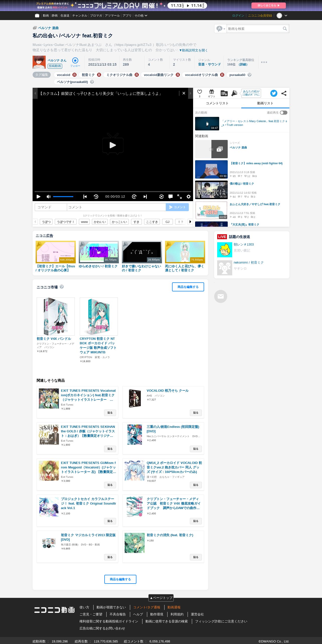
Task: Switch to 動画リスト tab
Action: coord(265,103)
